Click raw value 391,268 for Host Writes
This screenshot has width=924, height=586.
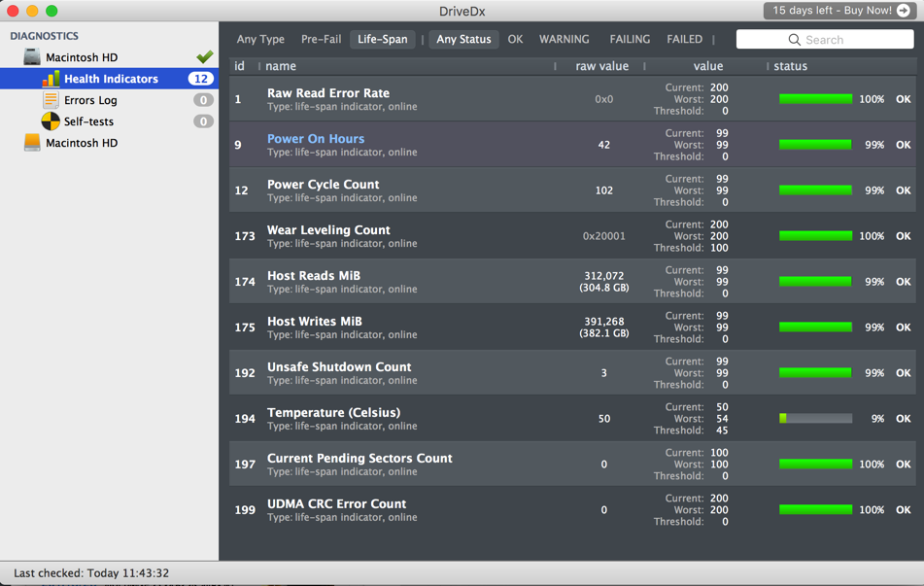click(x=604, y=322)
